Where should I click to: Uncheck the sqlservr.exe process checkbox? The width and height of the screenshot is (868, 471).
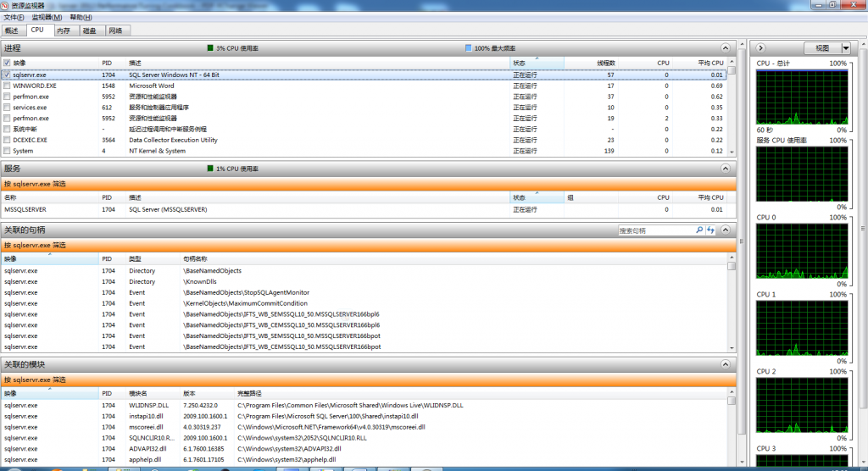7,75
